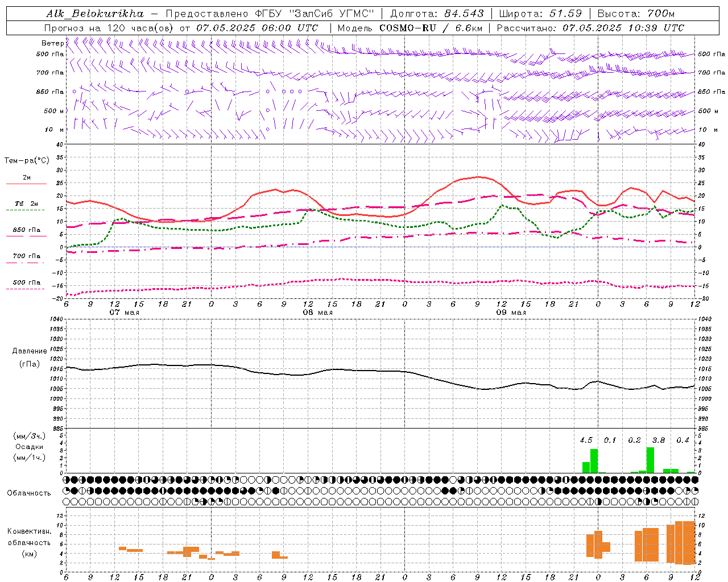Screen dimensions: 728x582
Task: Click the Давление pressure panel label
Action: pyautogui.click(x=30, y=351)
